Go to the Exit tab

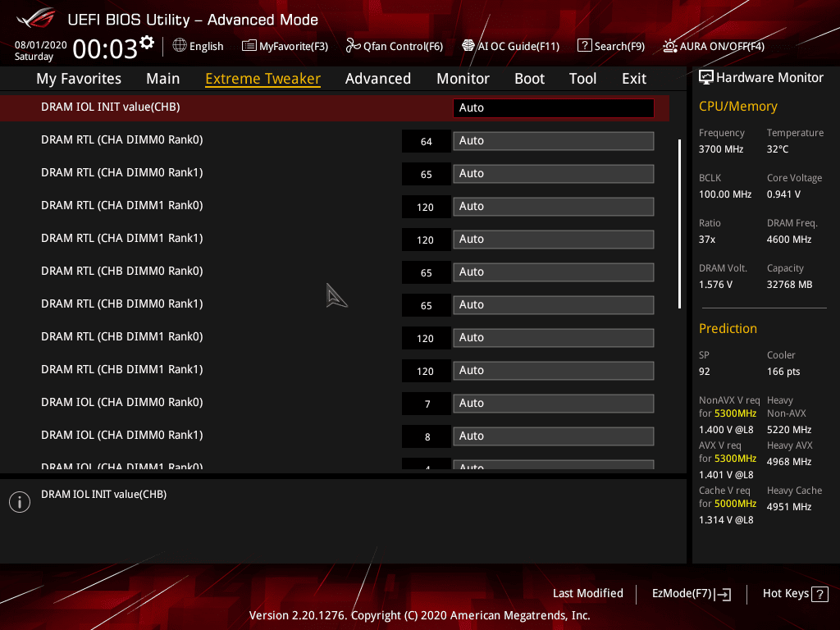tap(634, 79)
